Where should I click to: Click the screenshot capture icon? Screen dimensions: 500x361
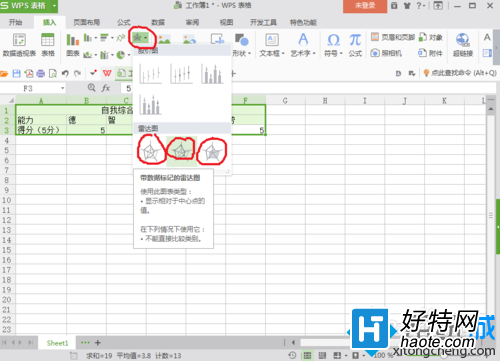[217, 39]
